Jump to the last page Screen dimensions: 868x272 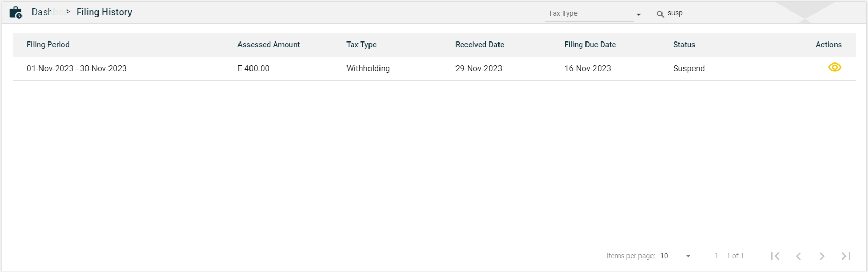coord(845,256)
